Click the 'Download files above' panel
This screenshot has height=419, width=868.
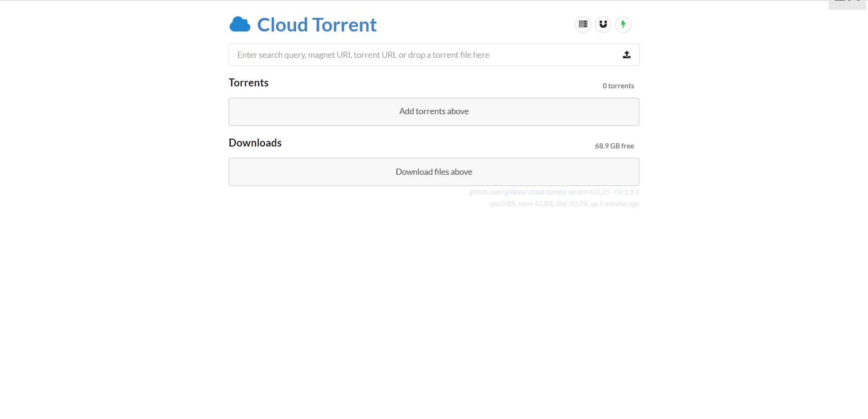(434, 172)
